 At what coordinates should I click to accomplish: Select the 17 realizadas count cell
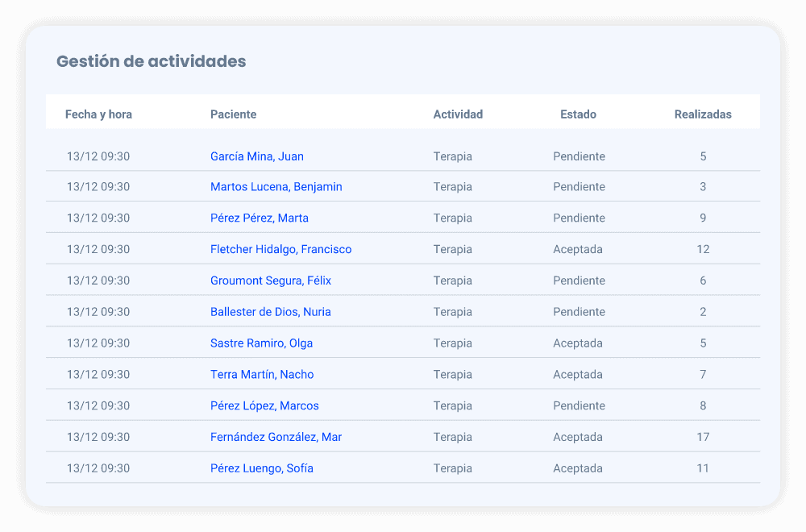point(703,438)
